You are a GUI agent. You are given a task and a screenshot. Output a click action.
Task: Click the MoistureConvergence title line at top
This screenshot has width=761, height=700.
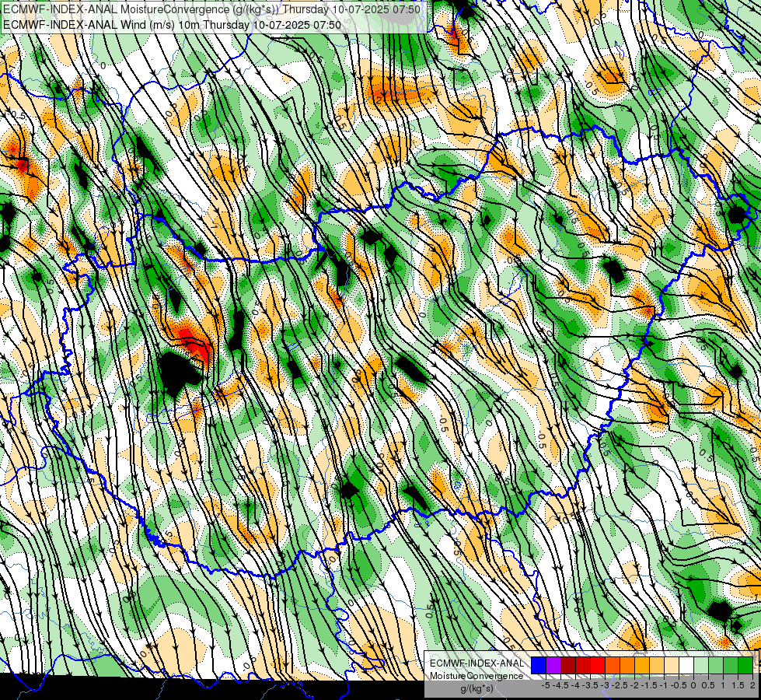pos(211,9)
